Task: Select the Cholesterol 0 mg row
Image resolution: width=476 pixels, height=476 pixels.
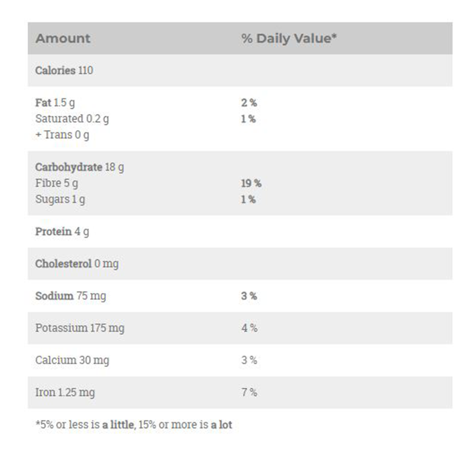Action: (77, 264)
